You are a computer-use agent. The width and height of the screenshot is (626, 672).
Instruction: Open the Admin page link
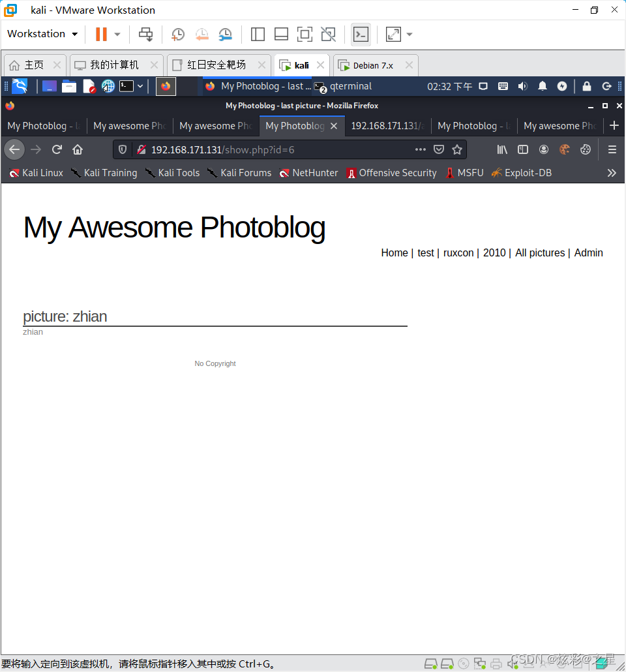click(588, 253)
